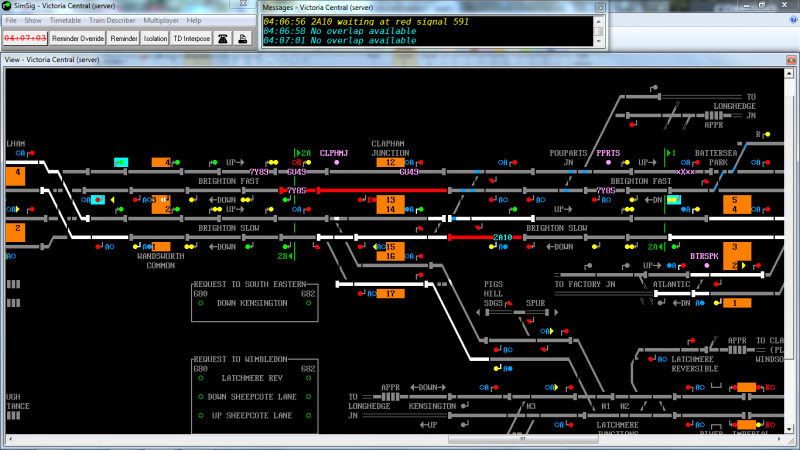Click train berth 2A10 on Brighton Slow
Viewport: 800px width, 450px height.
point(503,237)
